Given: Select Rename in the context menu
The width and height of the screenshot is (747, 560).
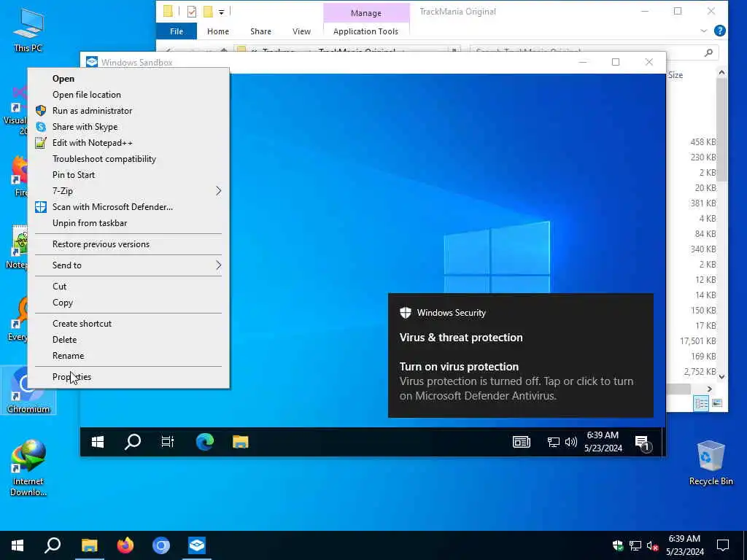Looking at the screenshot, I should click(128, 356).
